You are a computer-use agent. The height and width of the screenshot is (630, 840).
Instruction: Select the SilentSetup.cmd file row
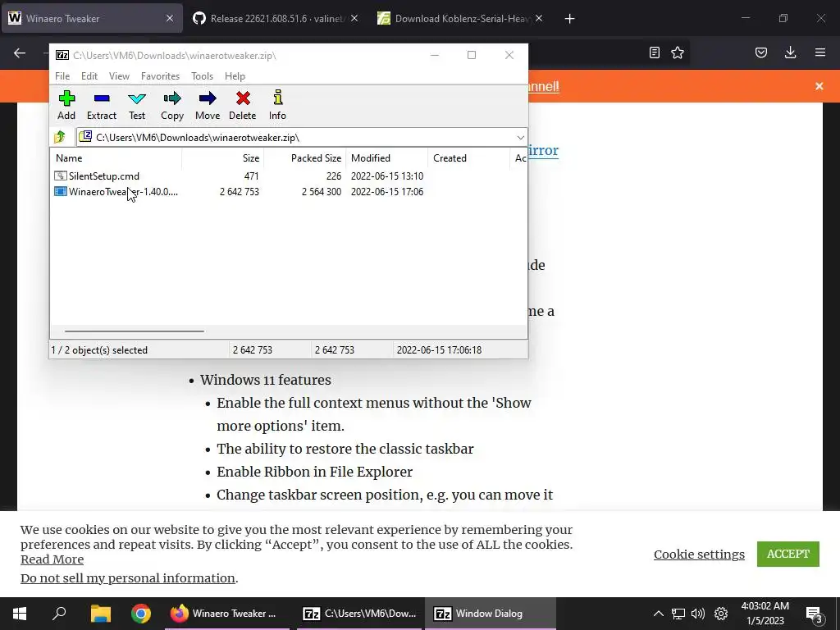pyautogui.click(x=239, y=176)
